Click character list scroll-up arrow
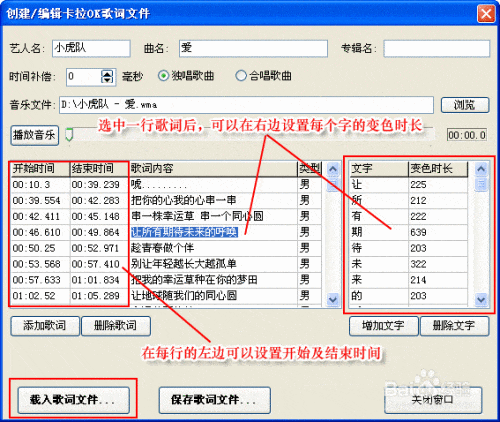 [x=481, y=169]
